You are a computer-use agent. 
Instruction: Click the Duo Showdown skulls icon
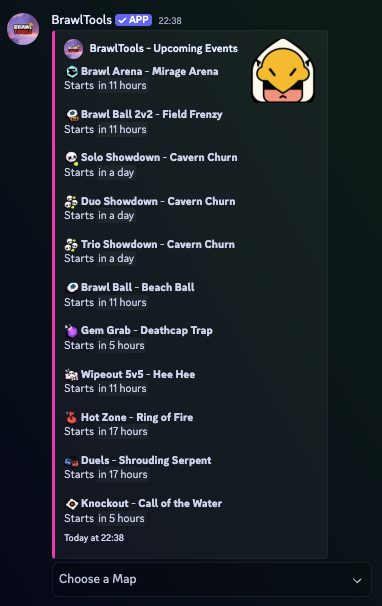click(71, 202)
